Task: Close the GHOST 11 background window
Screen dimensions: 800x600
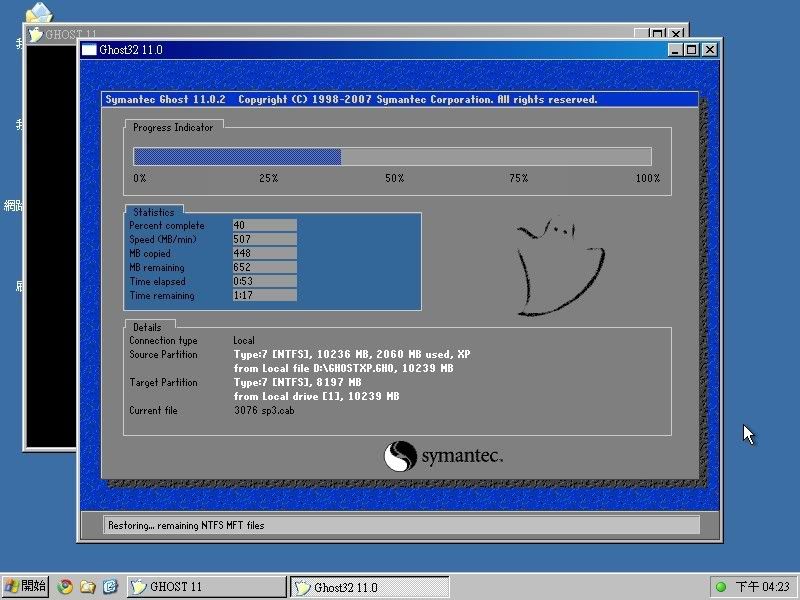Action: pyautogui.click(x=676, y=34)
